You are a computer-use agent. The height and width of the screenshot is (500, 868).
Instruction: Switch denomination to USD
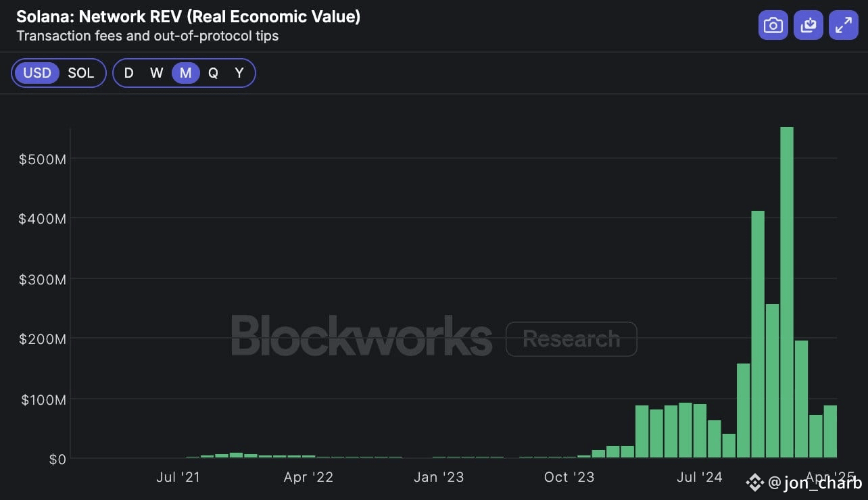click(37, 73)
